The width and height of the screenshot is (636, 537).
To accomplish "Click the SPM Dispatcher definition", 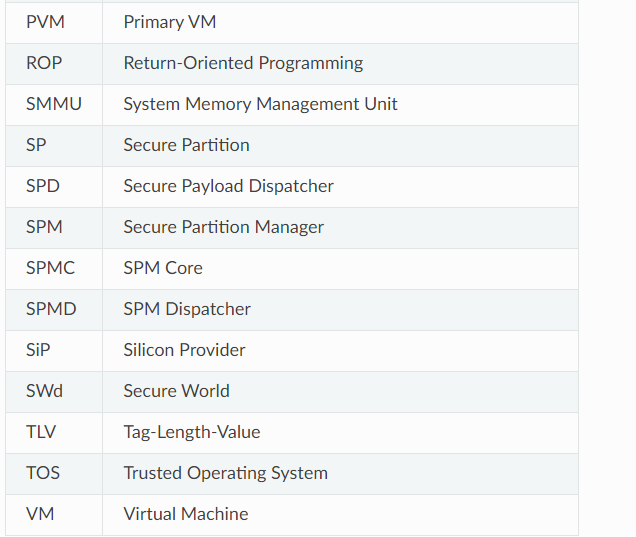I will (187, 309).
